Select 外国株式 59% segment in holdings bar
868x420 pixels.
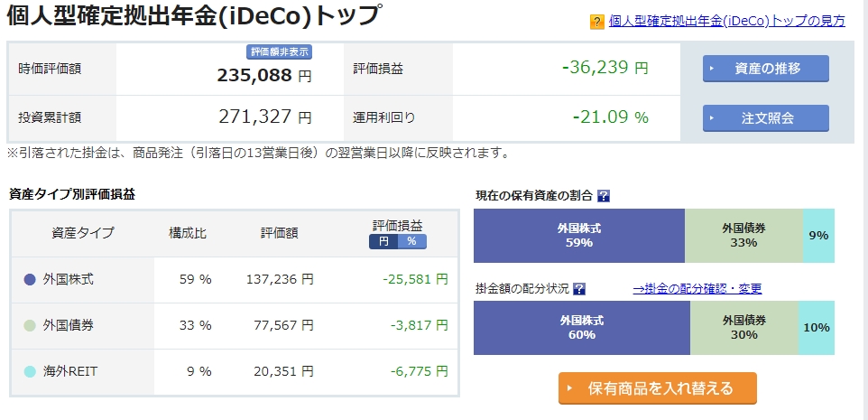pos(578,236)
